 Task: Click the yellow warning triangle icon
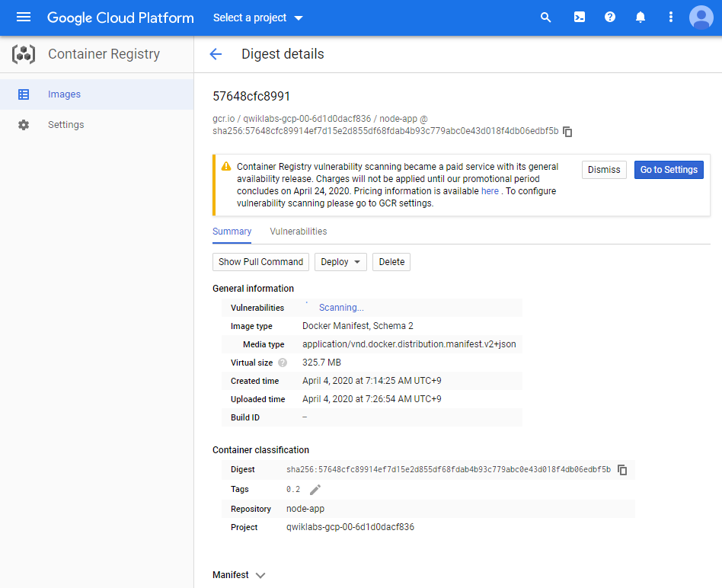pyautogui.click(x=226, y=167)
